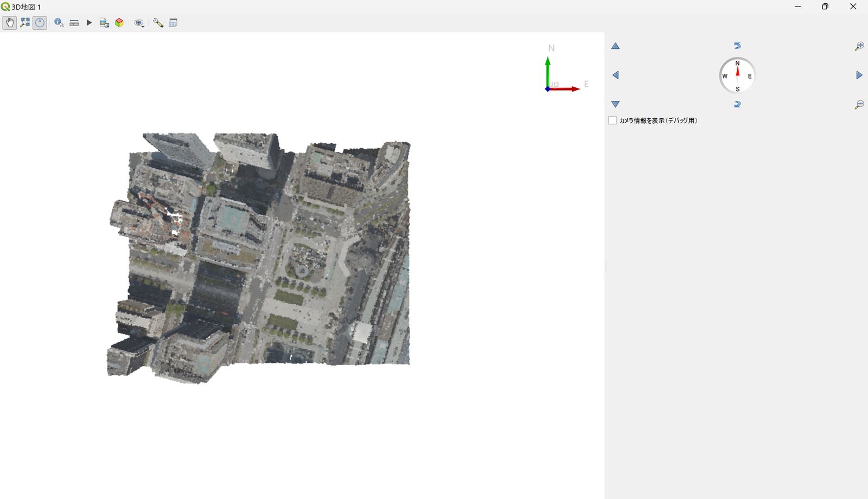Open the animations play button

[89, 23]
